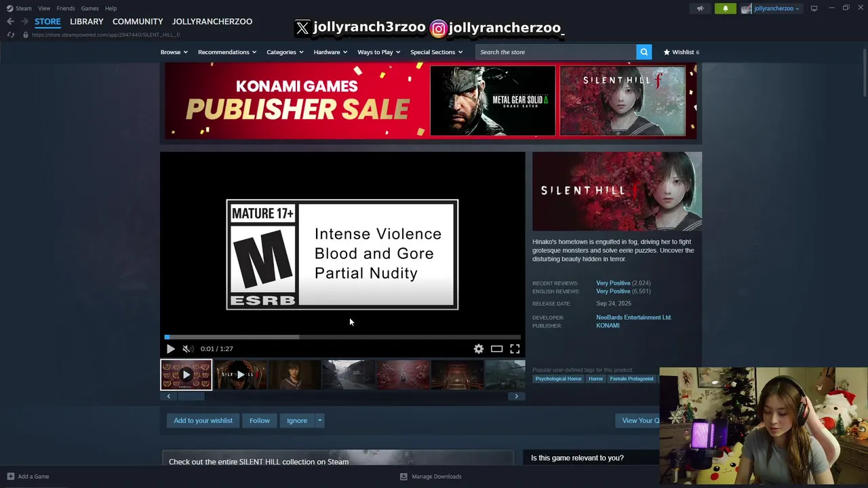This screenshot has height=488, width=868.
Task: Play the trailer video
Action: [170, 348]
